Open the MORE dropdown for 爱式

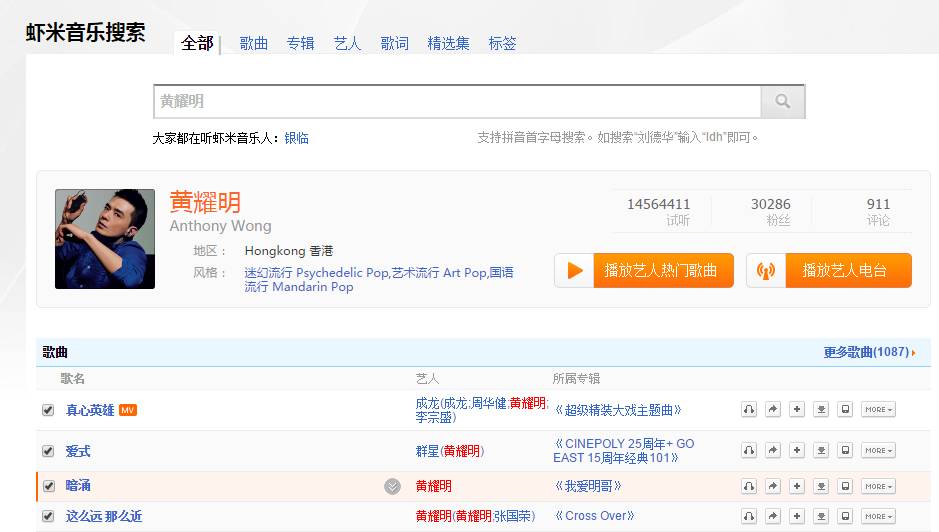coord(878,451)
